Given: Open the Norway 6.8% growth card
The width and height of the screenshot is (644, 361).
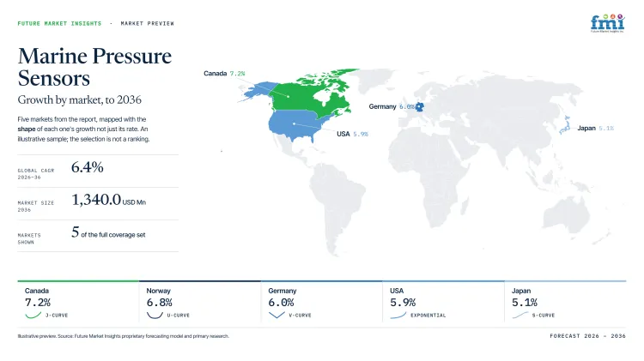Looking at the screenshot, I should [200, 302].
